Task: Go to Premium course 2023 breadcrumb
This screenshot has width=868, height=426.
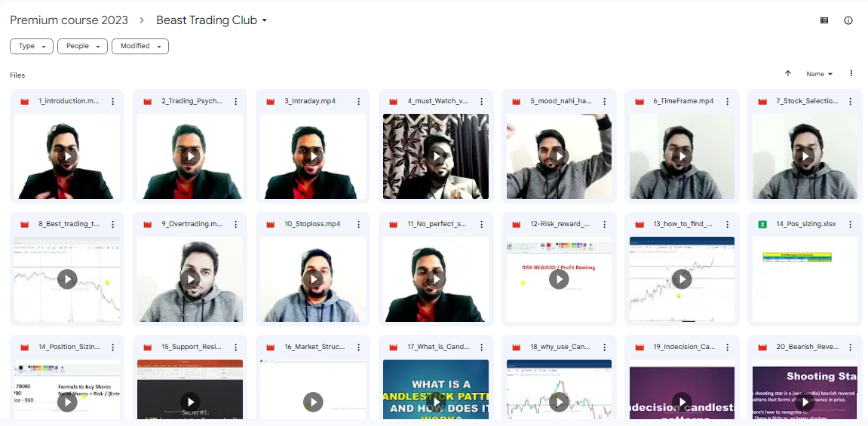Action: point(69,20)
